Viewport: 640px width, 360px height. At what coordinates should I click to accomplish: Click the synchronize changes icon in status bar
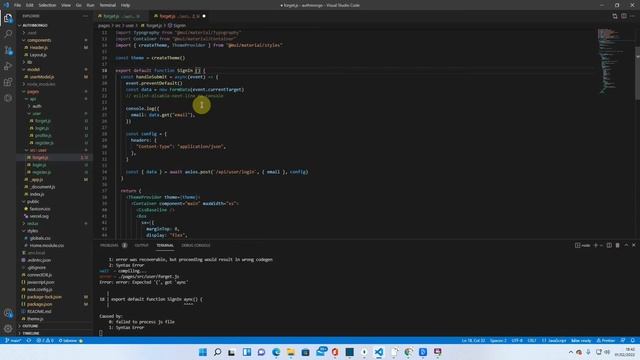[x=29, y=340]
